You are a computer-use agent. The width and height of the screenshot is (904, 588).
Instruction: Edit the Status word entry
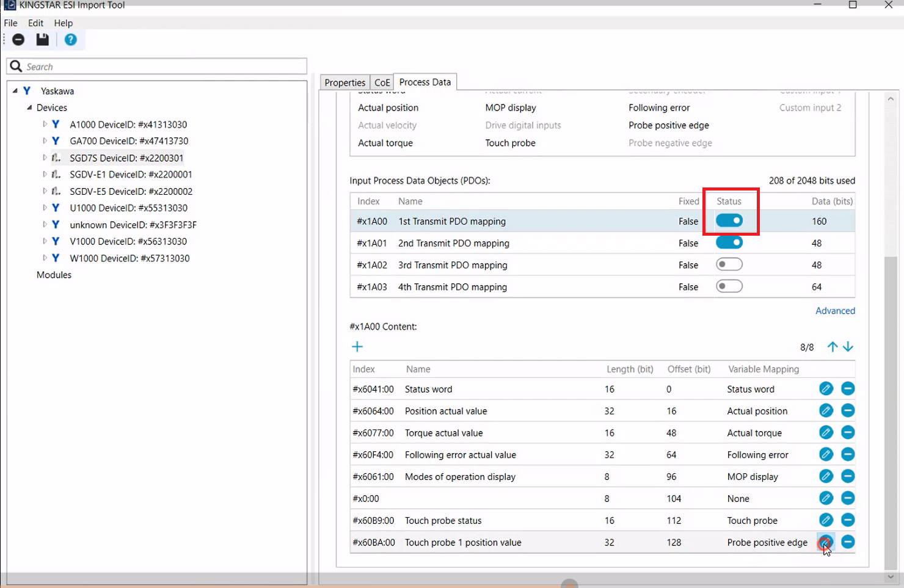click(826, 389)
